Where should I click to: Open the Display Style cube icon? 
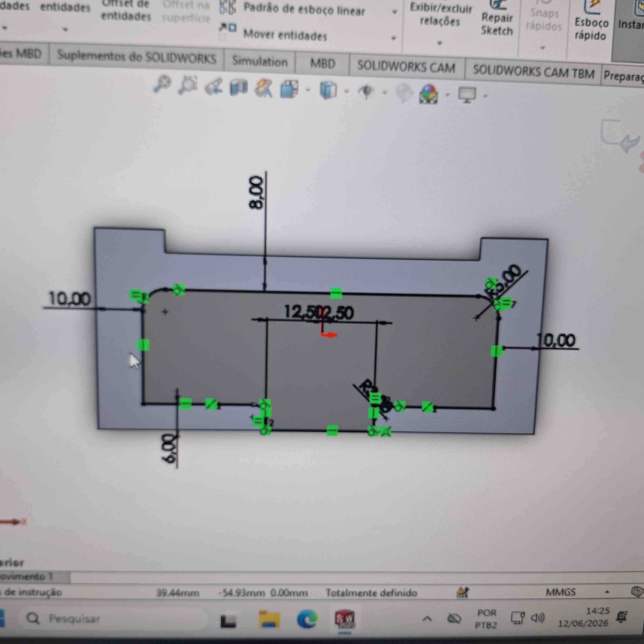[328, 91]
